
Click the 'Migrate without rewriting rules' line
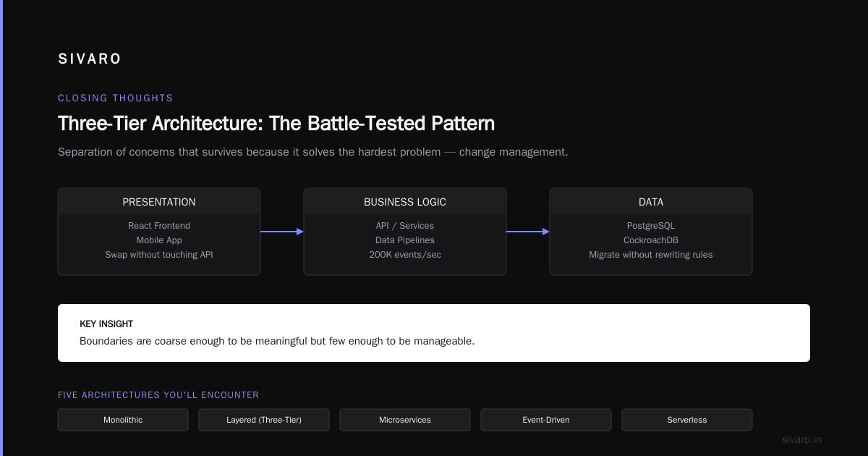point(651,255)
